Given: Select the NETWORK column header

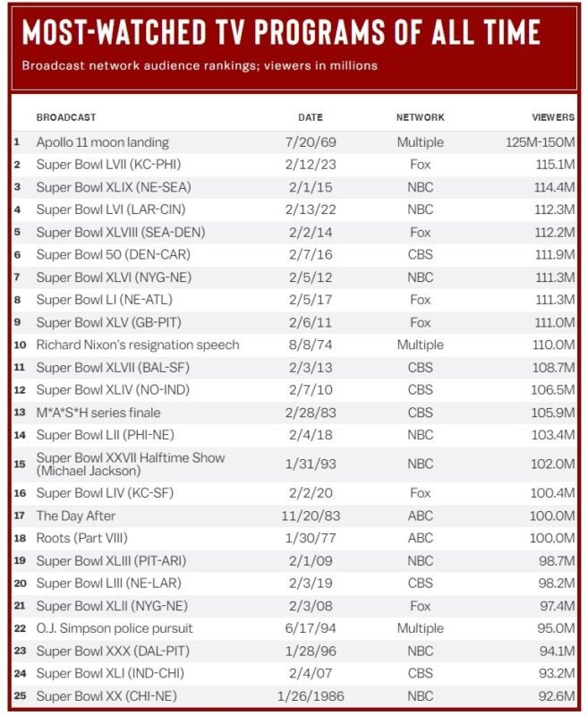Looking at the screenshot, I should click(x=420, y=117).
